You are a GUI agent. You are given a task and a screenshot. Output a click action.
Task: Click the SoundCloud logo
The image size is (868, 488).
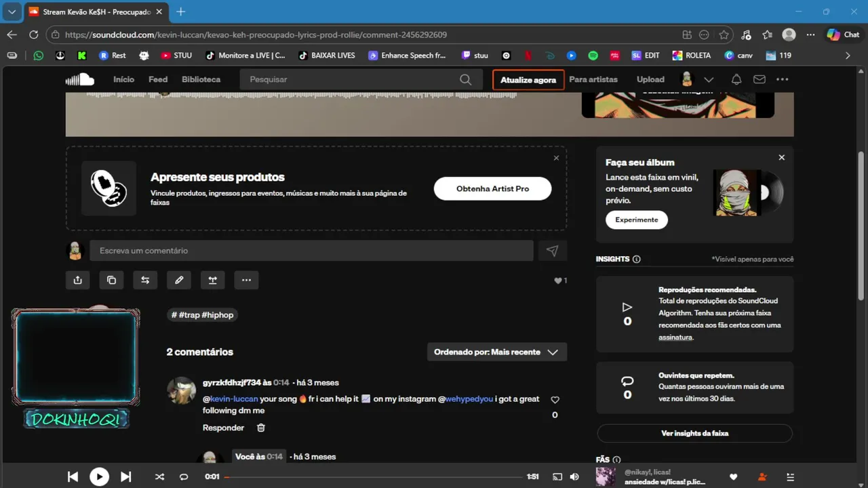click(80, 79)
